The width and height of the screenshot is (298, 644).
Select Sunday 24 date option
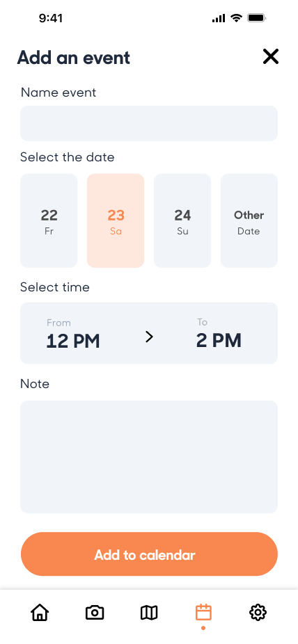[182, 220]
